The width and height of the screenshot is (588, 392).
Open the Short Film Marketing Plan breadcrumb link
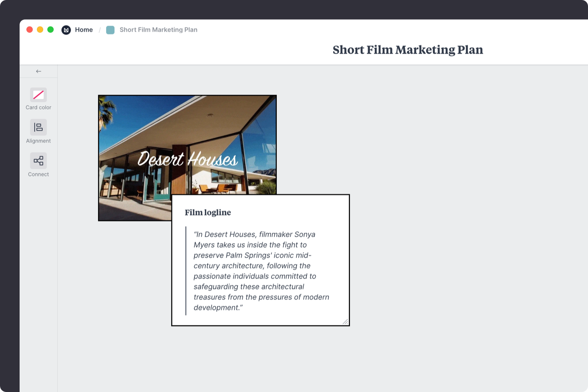[x=158, y=30]
